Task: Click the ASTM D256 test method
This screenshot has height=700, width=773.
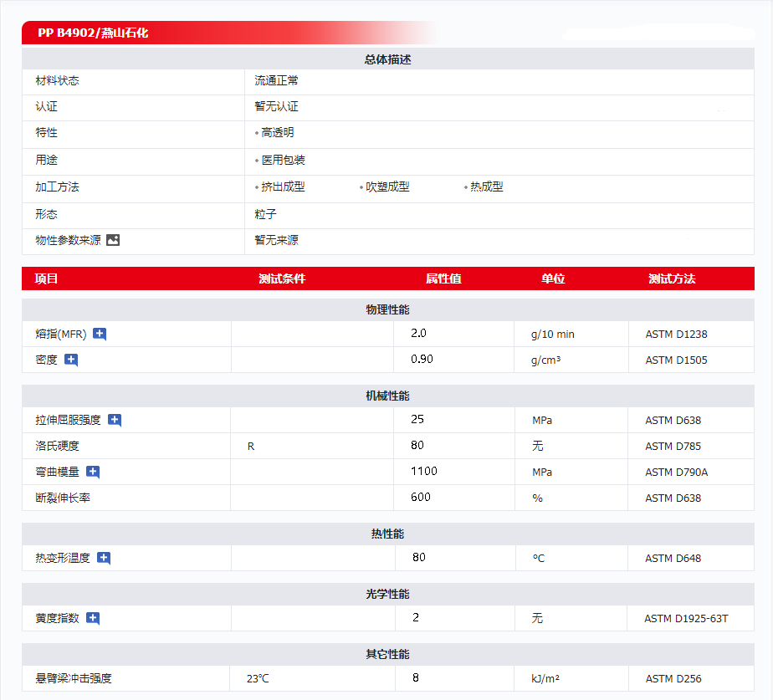Action: click(x=673, y=679)
